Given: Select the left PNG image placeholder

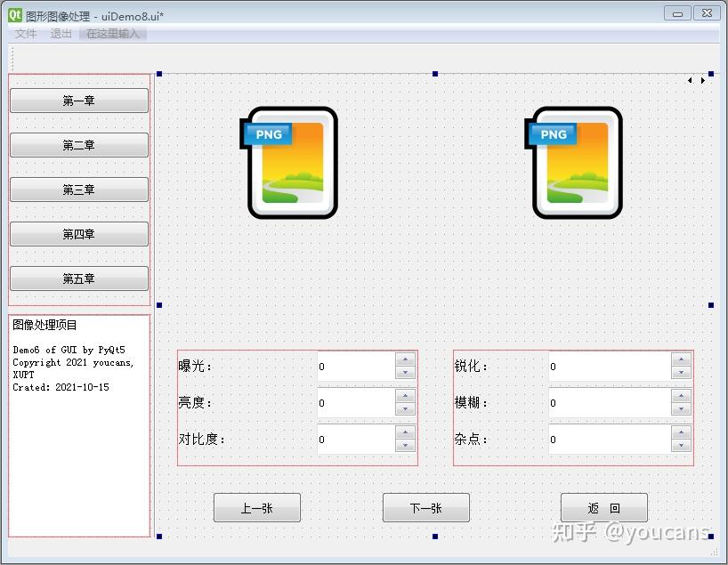Looking at the screenshot, I should [288, 163].
